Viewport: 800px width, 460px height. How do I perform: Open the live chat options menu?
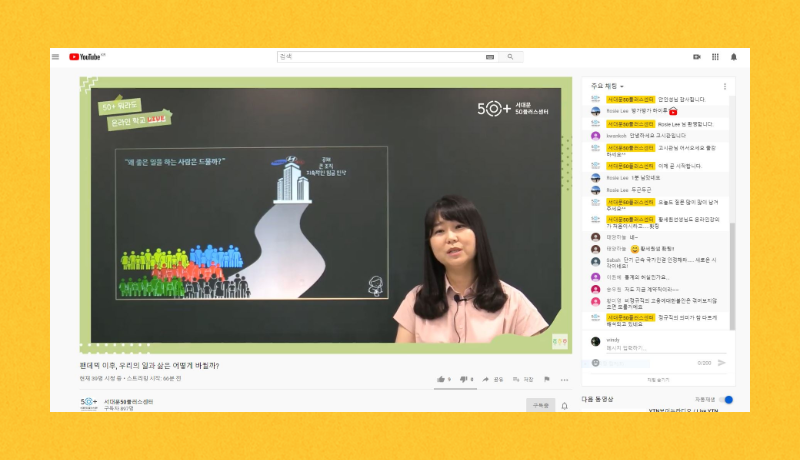pyautogui.click(x=725, y=86)
